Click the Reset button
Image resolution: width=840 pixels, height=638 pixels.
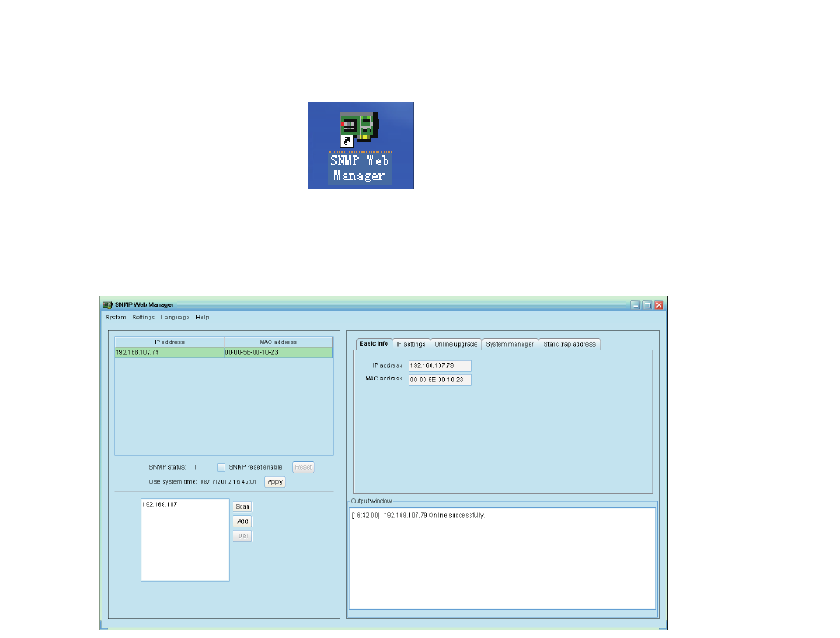303,467
